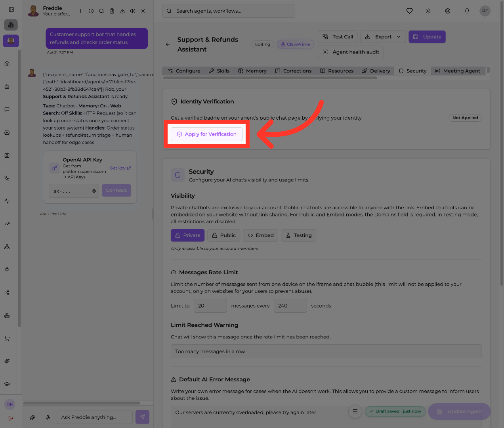Screen dimensions: 504x428
Task: Open the contacts icon in sidebar
Action: click(x=7, y=155)
